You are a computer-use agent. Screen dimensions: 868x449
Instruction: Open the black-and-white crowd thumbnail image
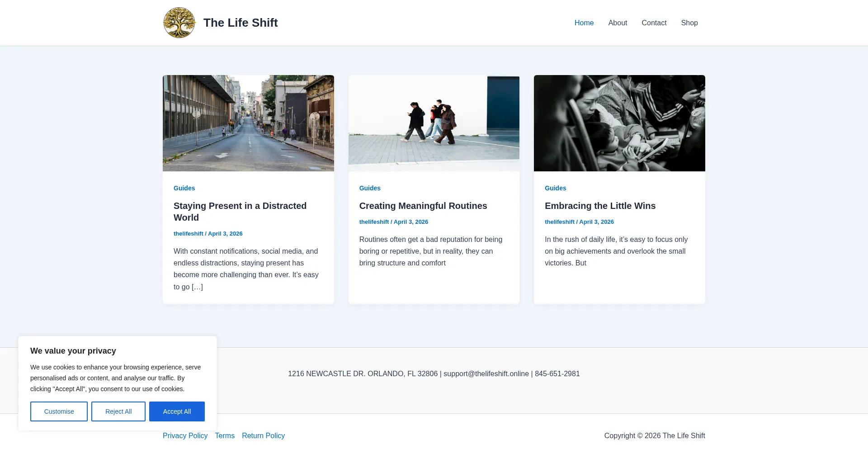619,123
